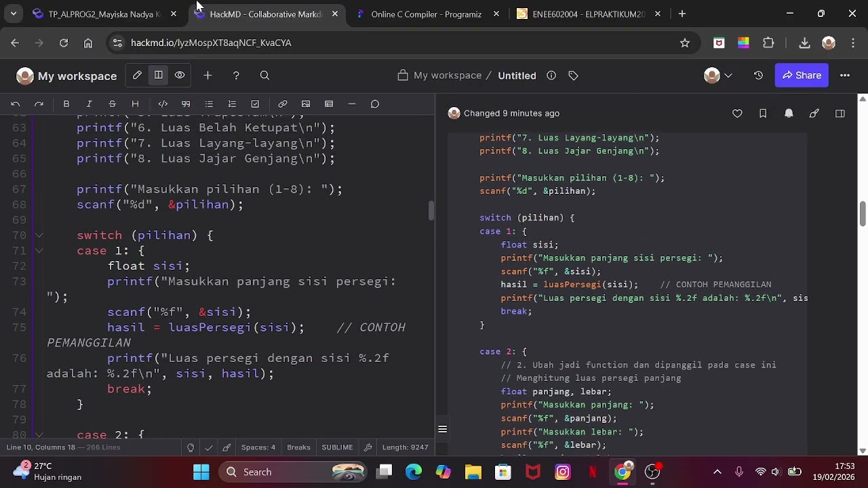Screen dimensions: 868x488
Task: Open notification bell in the preview header
Action: 789,113
